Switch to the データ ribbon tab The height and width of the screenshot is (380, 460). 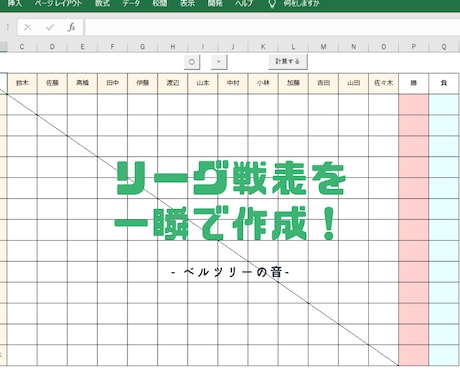coord(131,4)
